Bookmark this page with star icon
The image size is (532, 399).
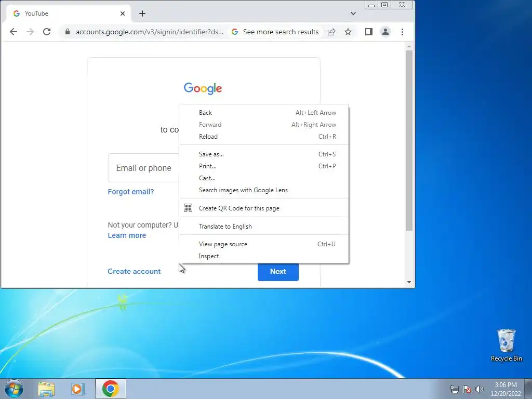(x=348, y=32)
